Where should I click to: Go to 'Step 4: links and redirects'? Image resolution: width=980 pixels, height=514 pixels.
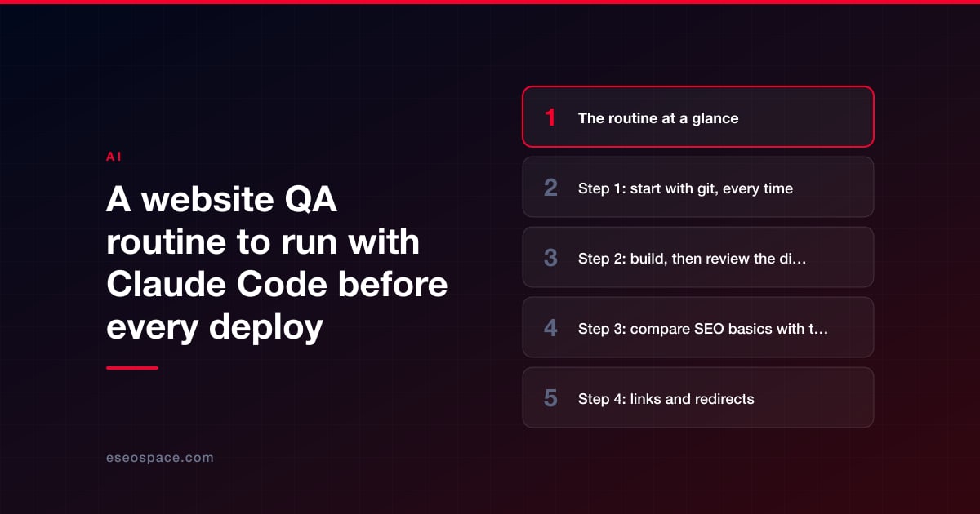point(698,397)
